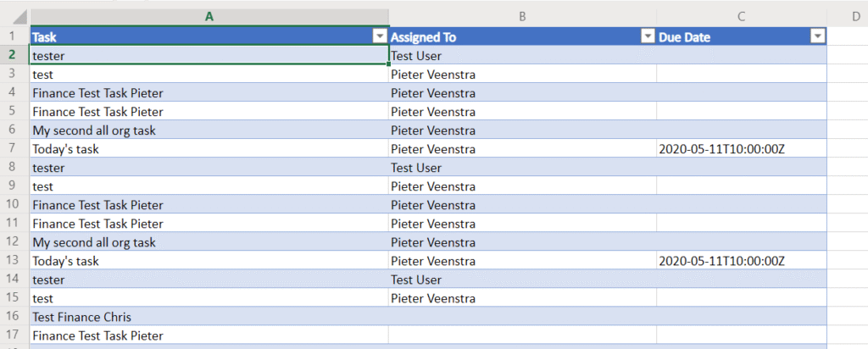Image resolution: width=868 pixels, height=349 pixels.
Task: Select column C header
Action: point(742,17)
